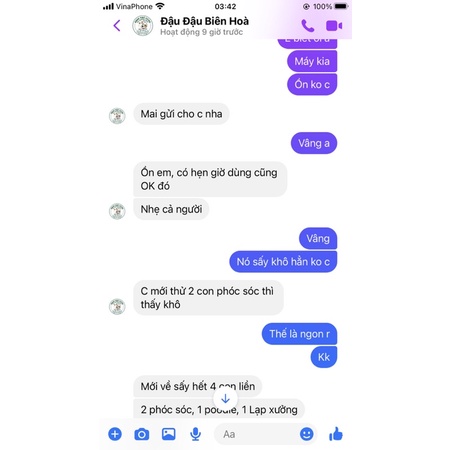The width and height of the screenshot is (450, 450).
Task: Select the message "Nhẹ cả người"
Action: tap(171, 209)
